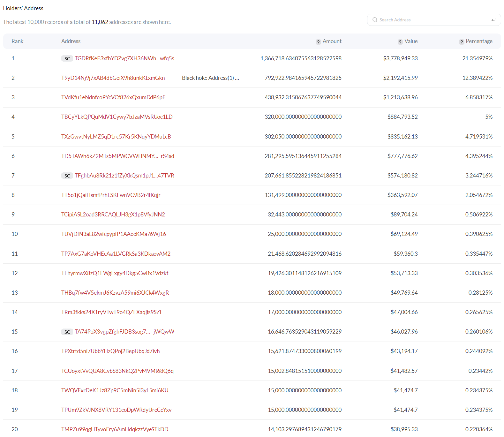Click value $2,192,415.99
This screenshot has width=504, height=437.
(x=401, y=78)
